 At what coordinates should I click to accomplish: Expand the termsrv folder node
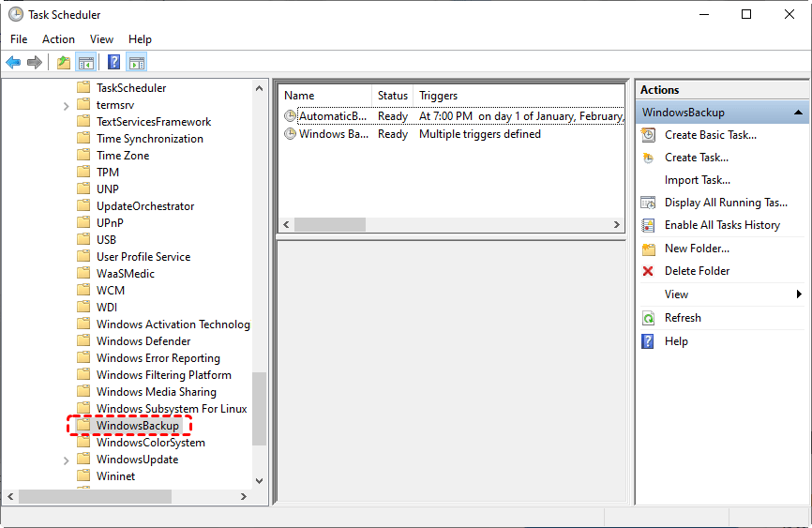[67, 105]
